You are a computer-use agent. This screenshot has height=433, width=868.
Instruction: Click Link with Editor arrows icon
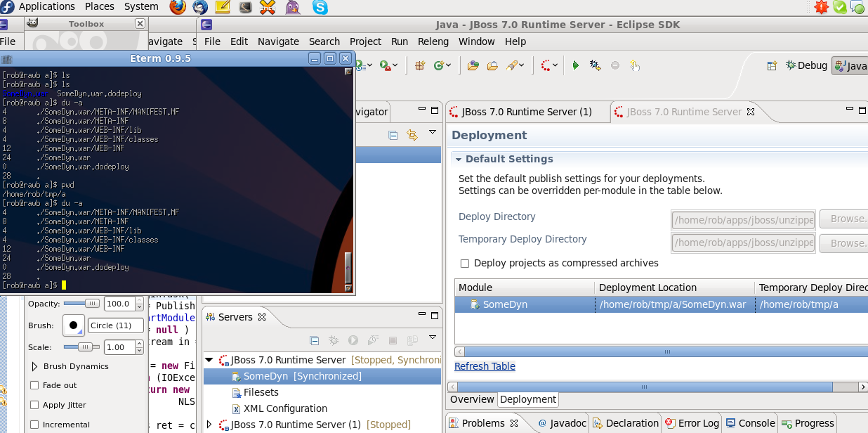coord(412,135)
